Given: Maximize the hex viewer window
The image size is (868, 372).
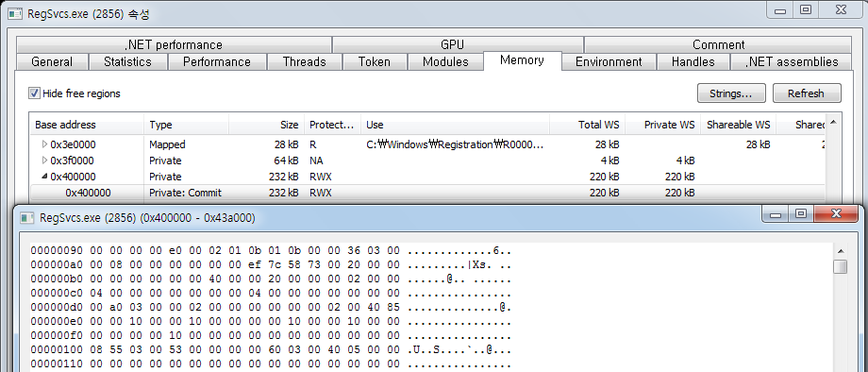Looking at the screenshot, I should (800, 214).
